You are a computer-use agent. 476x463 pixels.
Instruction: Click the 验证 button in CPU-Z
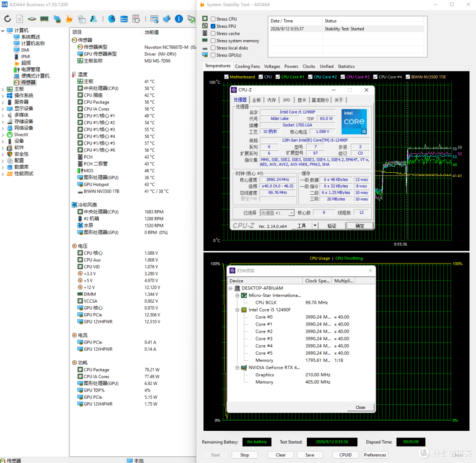pyautogui.click(x=331, y=226)
